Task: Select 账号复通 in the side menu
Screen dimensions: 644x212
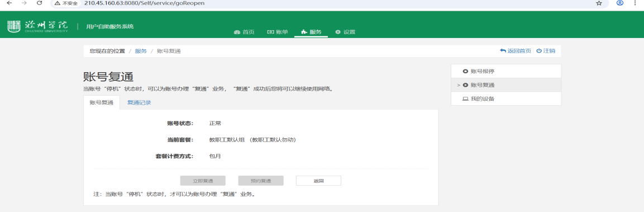Action: point(506,85)
